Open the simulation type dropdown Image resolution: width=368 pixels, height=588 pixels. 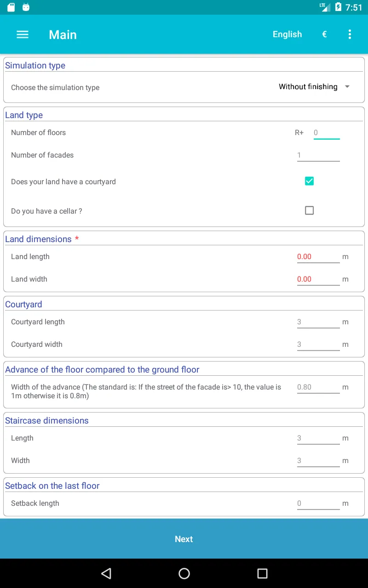(314, 87)
